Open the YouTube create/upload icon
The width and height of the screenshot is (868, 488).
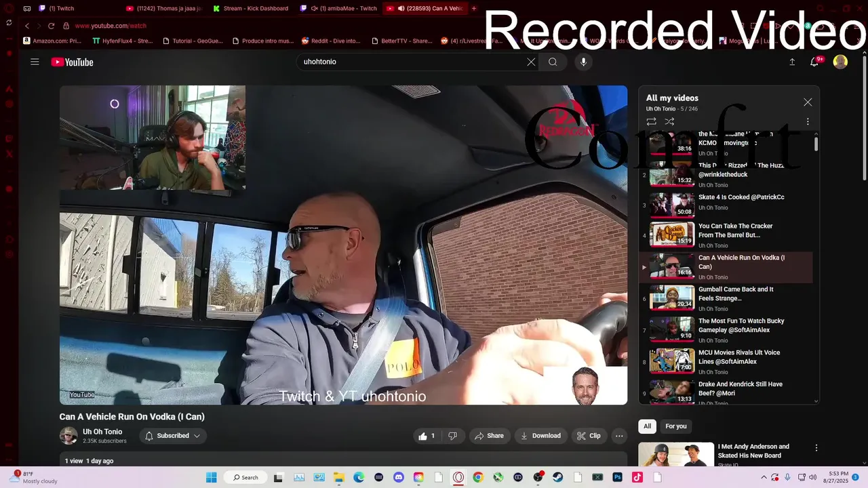coord(792,62)
